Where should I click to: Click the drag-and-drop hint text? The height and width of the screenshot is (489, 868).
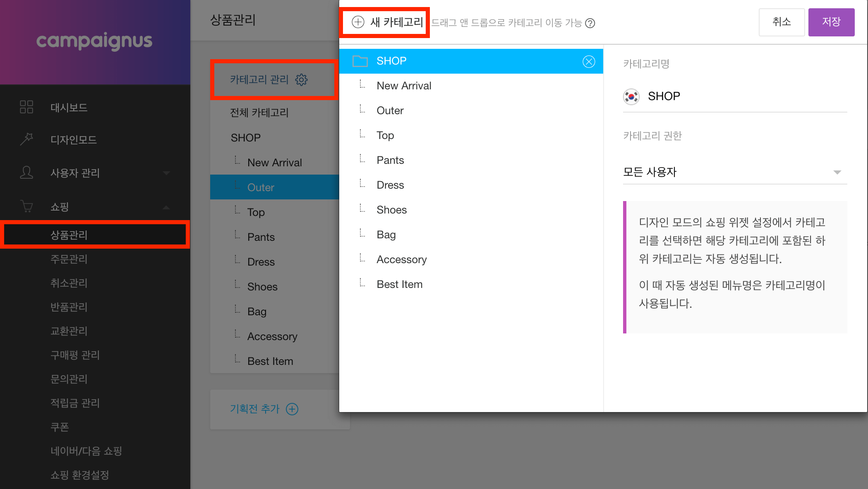point(506,23)
